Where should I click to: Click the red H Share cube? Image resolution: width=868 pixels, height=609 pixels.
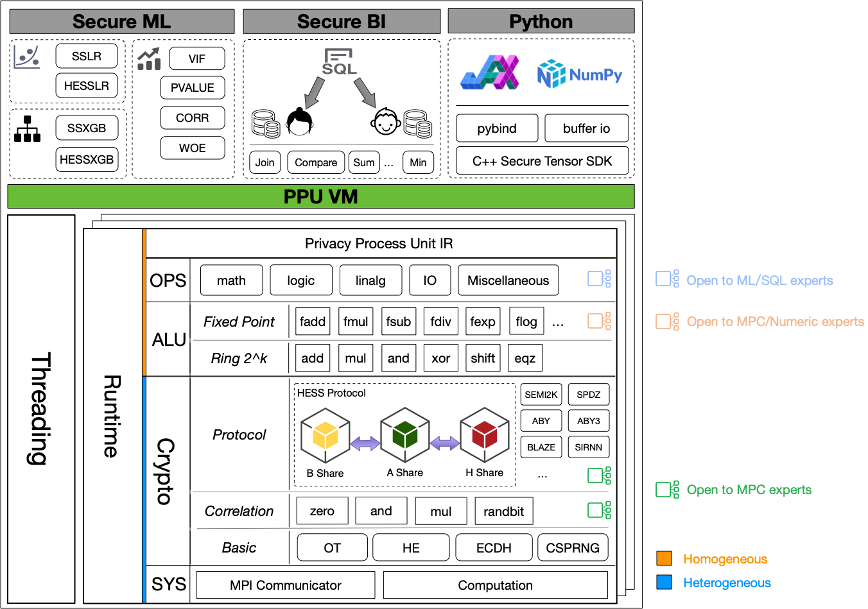tap(484, 437)
